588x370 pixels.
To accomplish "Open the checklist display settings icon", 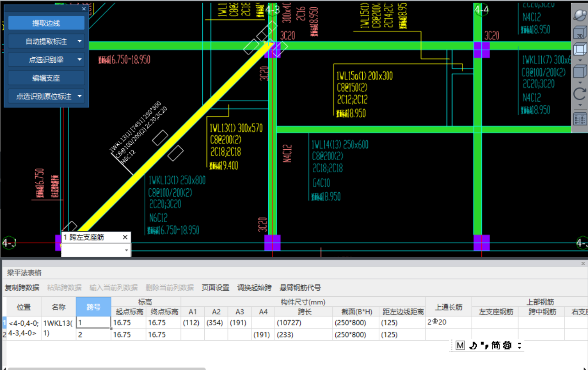I will coord(580,119).
